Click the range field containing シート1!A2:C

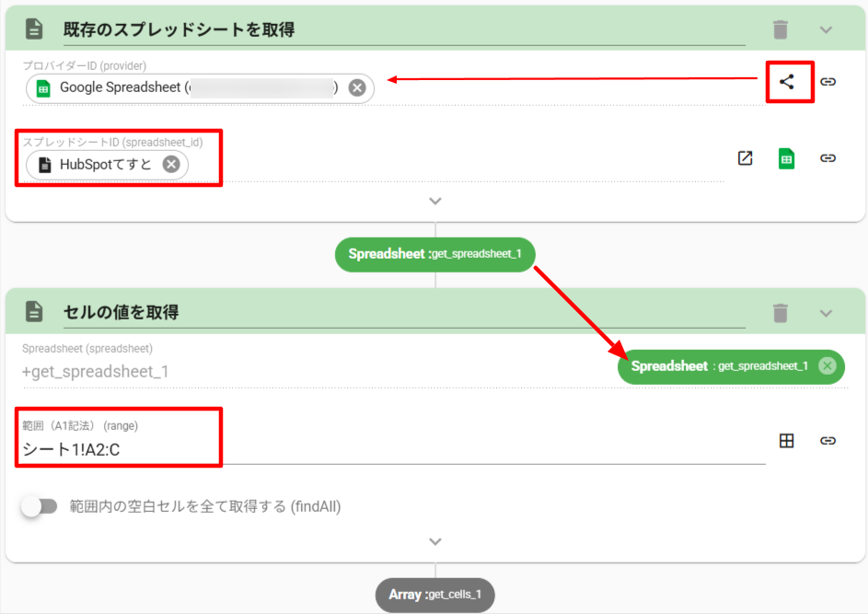coord(368,448)
